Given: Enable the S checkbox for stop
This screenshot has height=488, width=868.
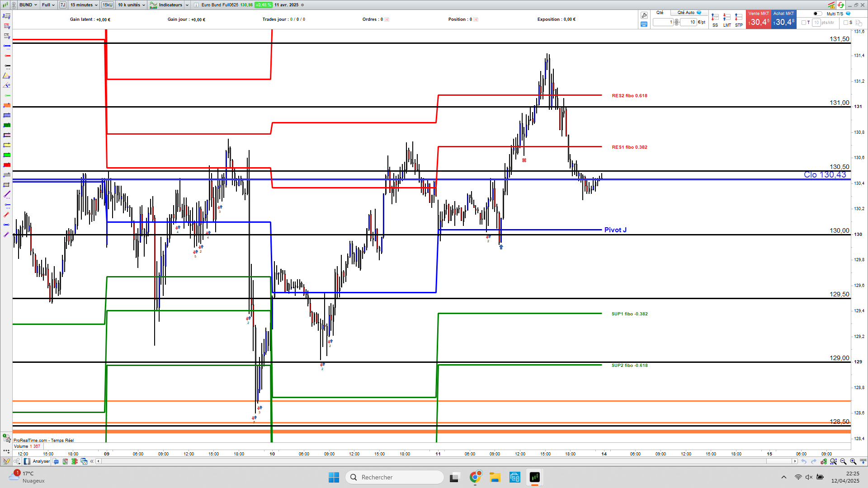Looking at the screenshot, I should (846, 23).
